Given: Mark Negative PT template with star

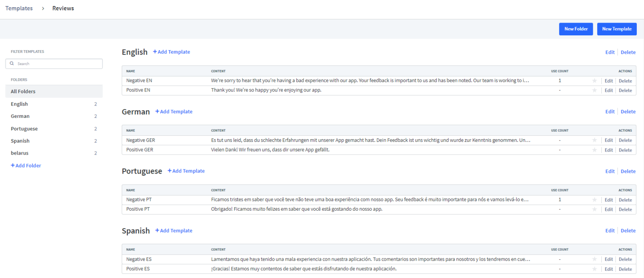Looking at the screenshot, I should pyautogui.click(x=594, y=200).
